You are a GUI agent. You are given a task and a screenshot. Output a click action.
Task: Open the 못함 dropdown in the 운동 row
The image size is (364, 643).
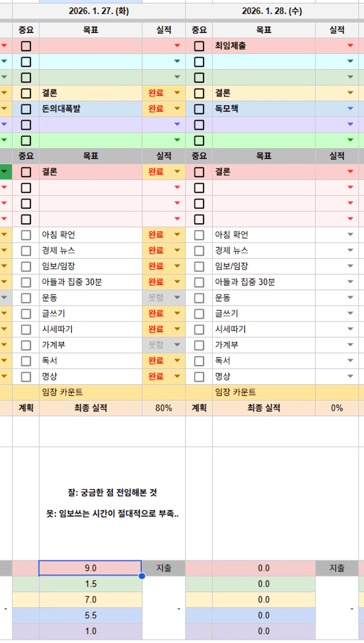[x=177, y=298]
